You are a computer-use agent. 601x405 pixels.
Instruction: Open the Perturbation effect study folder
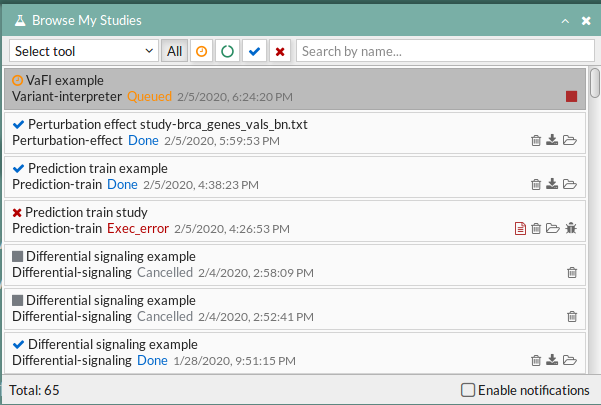coord(570,140)
